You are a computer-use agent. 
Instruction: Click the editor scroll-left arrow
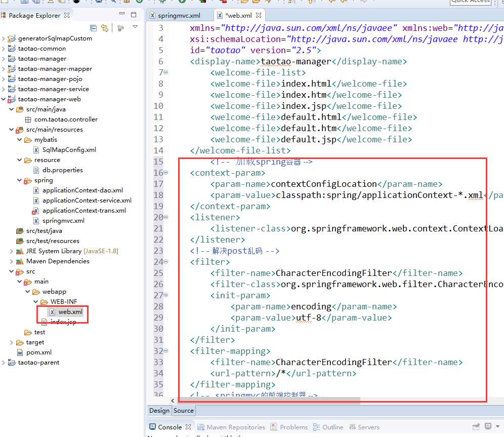(x=173, y=401)
